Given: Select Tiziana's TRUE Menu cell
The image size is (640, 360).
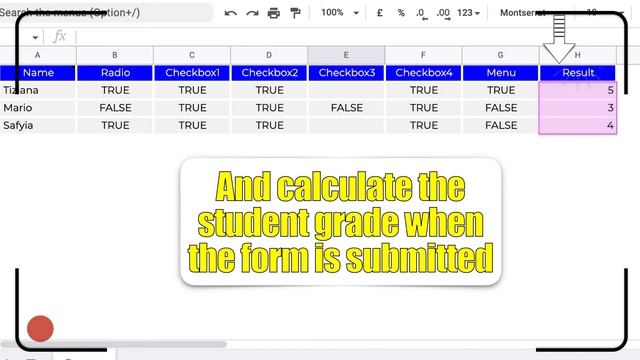Looking at the screenshot, I should pyautogui.click(x=501, y=90).
